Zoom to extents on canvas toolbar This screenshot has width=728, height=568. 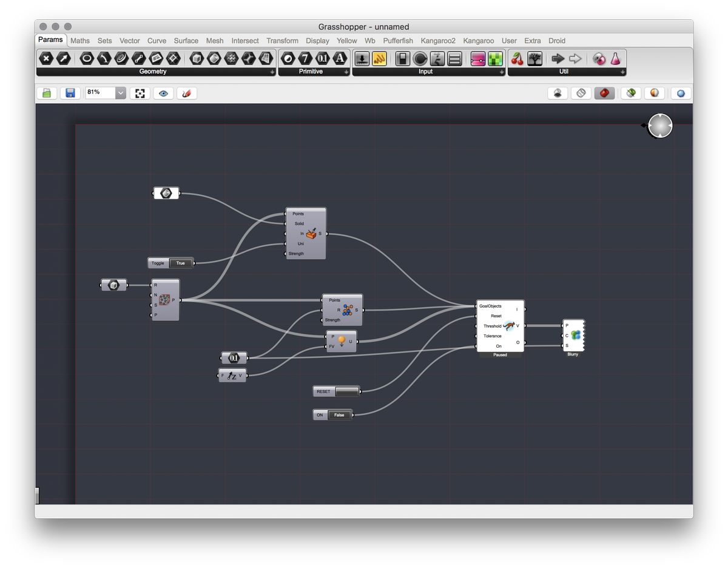click(140, 93)
